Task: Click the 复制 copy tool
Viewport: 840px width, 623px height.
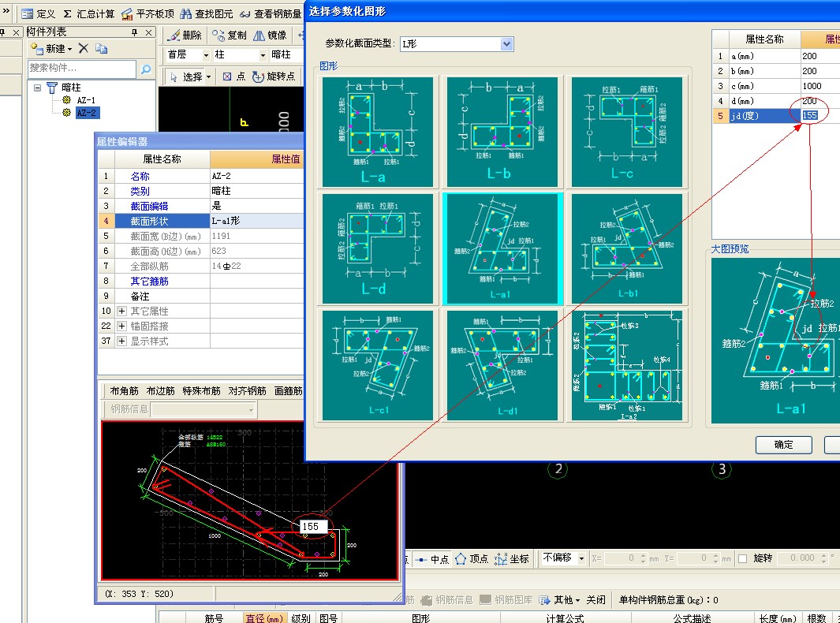Action: (x=230, y=35)
